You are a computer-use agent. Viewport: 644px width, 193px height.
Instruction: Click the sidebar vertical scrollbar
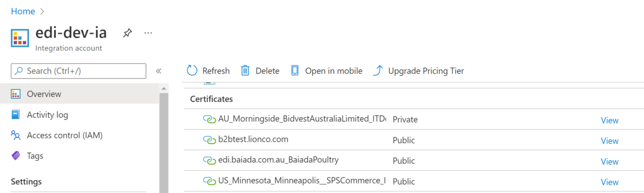coord(164,138)
